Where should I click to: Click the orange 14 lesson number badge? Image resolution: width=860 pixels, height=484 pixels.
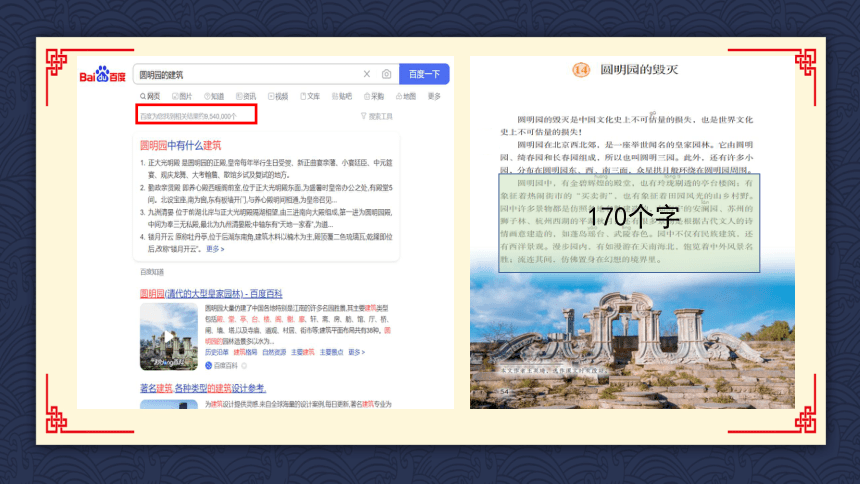(x=581, y=70)
